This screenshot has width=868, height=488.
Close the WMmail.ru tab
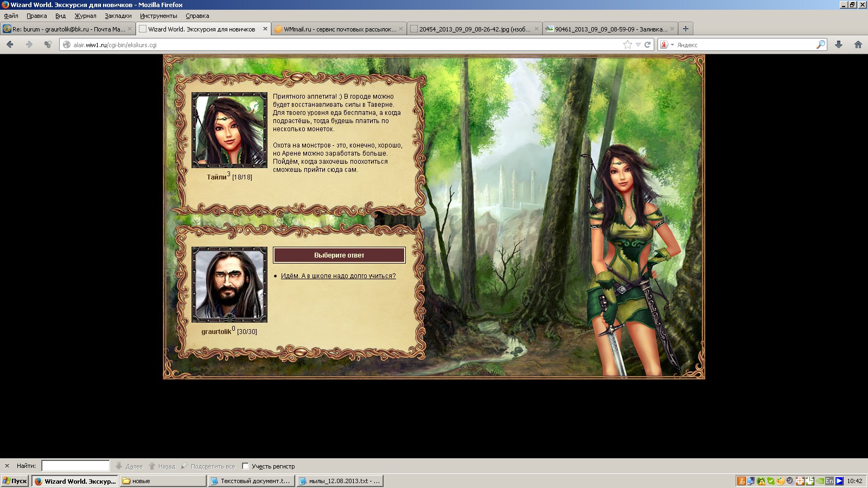coord(401,29)
